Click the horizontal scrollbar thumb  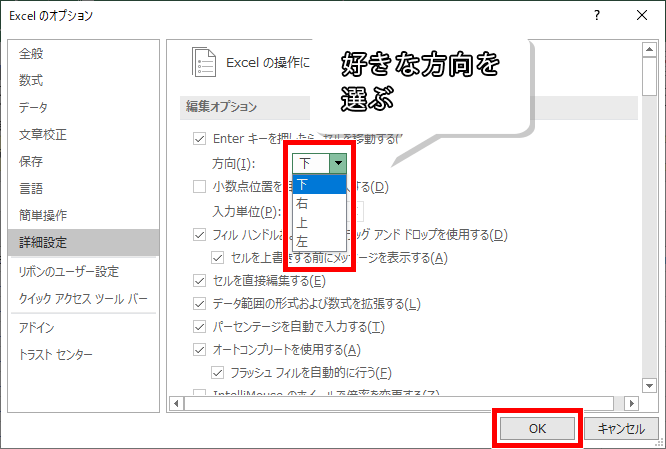click(399, 403)
